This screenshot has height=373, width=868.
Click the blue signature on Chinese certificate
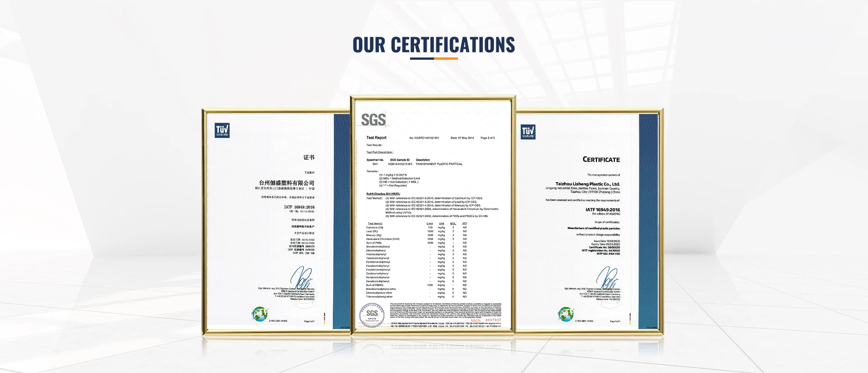(x=301, y=277)
